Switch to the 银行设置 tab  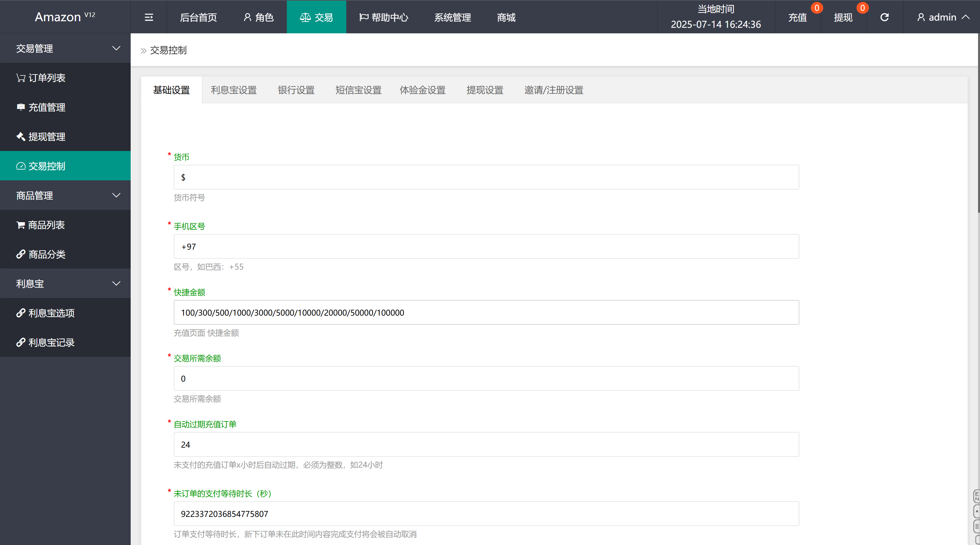[x=296, y=90]
